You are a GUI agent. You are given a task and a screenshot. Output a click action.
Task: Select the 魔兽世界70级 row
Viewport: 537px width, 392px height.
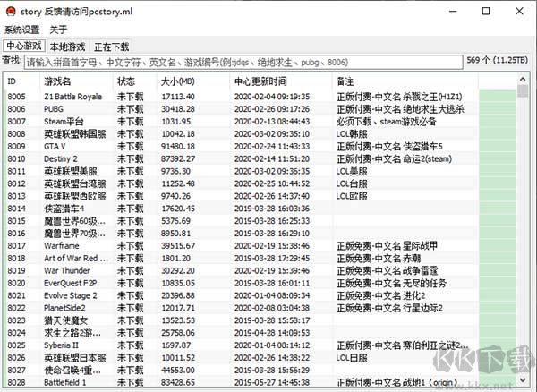pos(241,234)
